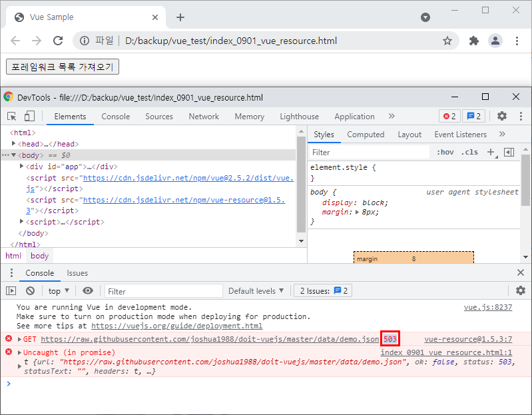Open the vue.js:8237 source link

[x=487, y=307]
